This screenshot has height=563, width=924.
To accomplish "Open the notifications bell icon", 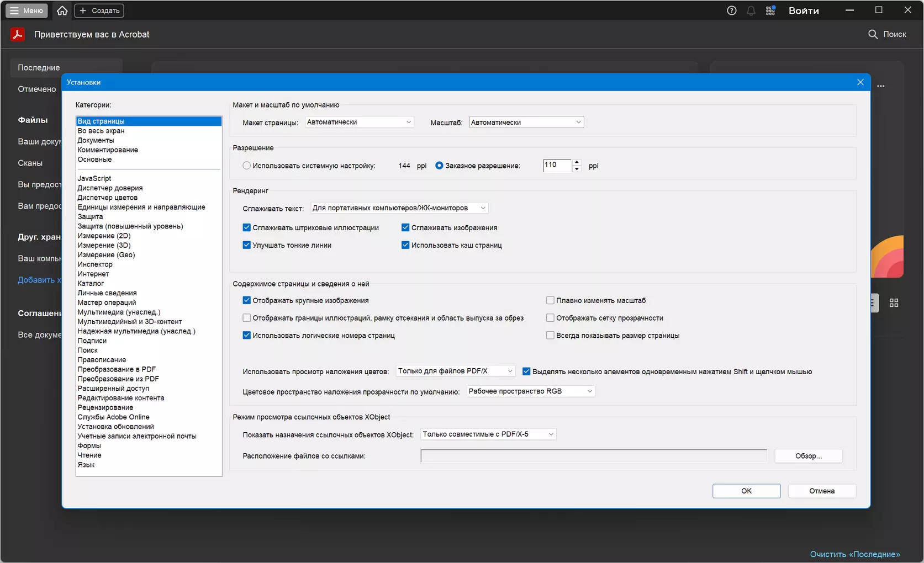I will 751,10.
